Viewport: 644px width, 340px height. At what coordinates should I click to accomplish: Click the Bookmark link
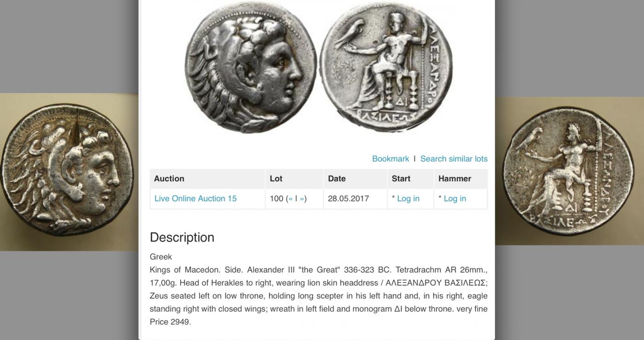point(391,159)
